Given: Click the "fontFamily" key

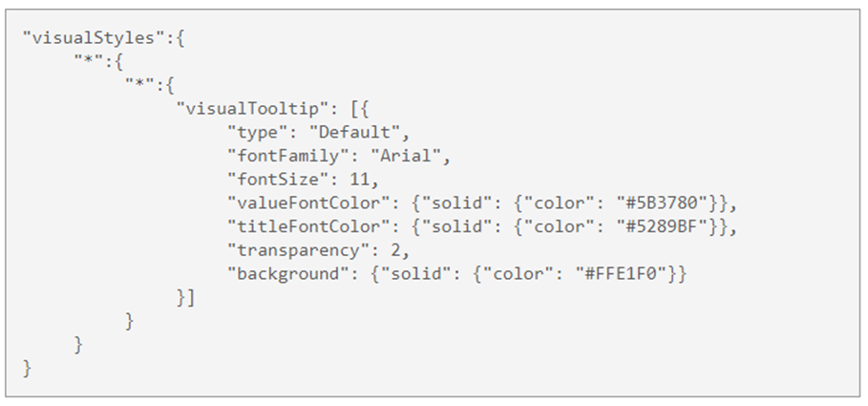Looking at the screenshot, I should [x=289, y=157].
